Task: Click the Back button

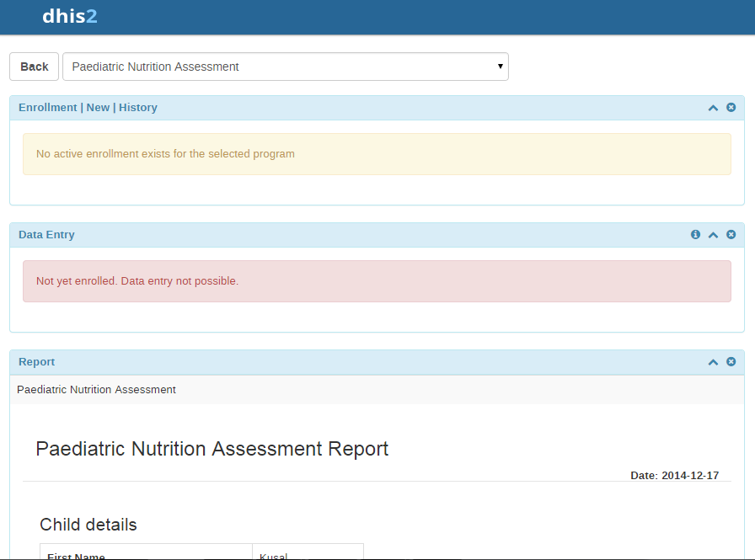Action: (35, 67)
